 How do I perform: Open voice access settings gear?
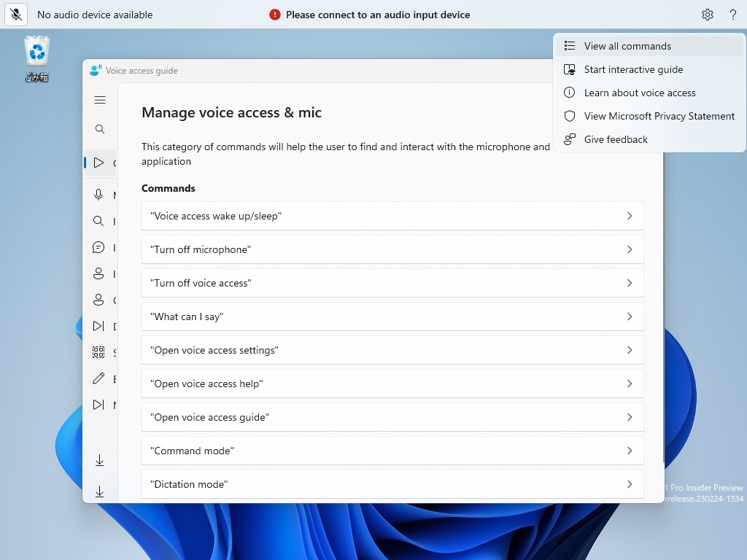click(x=707, y=15)
